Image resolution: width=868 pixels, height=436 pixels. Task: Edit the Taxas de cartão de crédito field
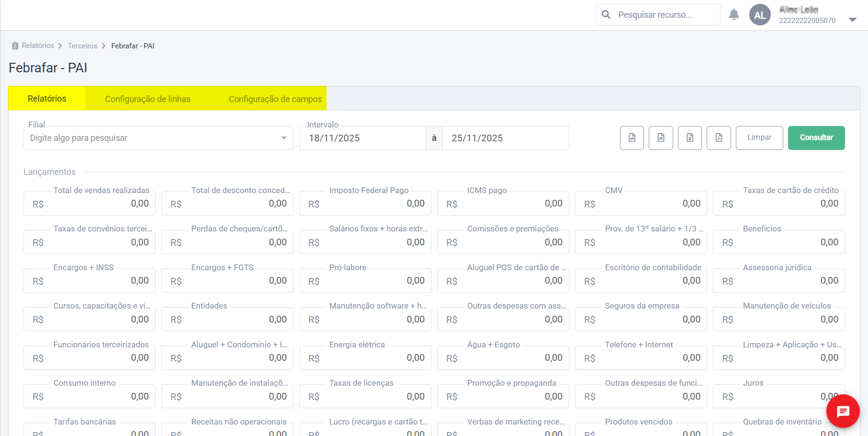tap(779, 204)
